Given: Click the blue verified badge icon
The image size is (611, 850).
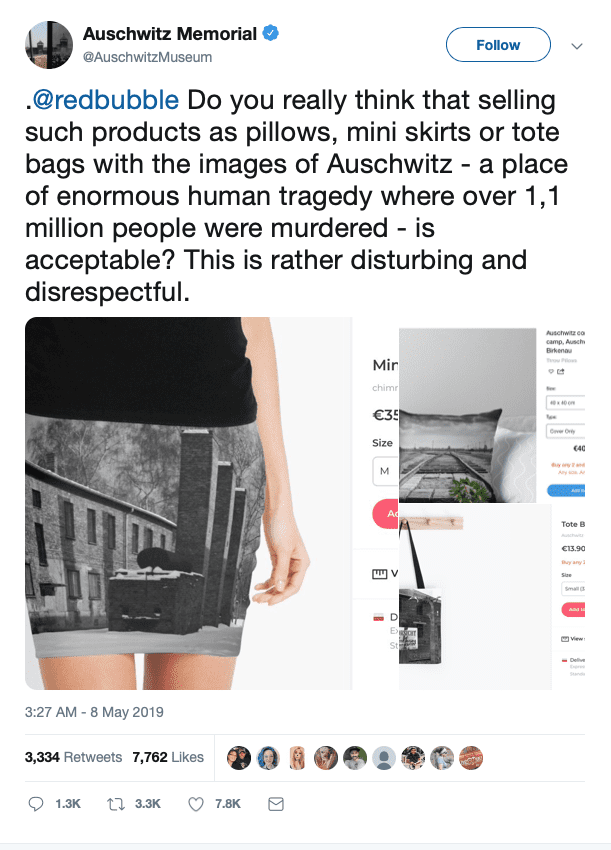Looking at the screenshot, I should tap(271, 33).
